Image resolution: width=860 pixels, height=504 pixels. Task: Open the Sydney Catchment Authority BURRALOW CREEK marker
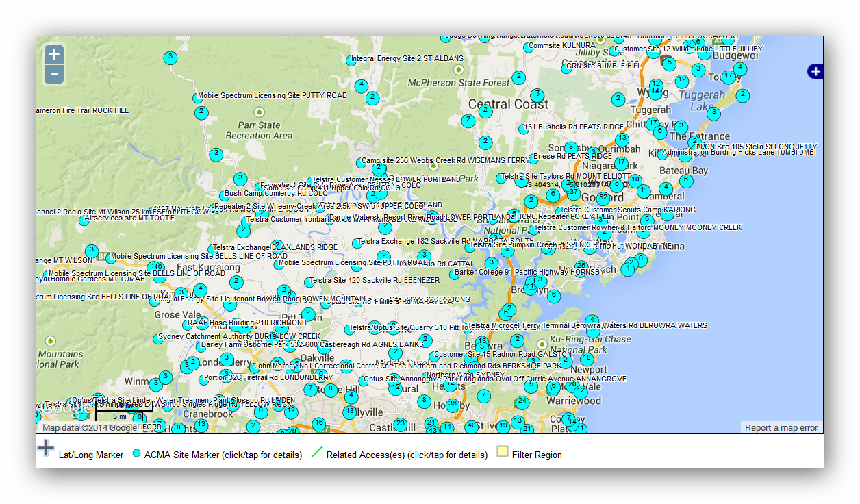[157, 339]
